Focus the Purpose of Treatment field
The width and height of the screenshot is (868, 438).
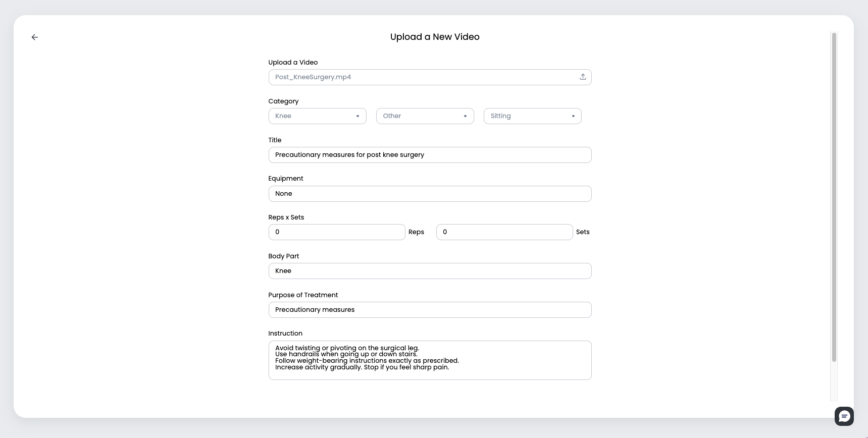pyautogui.click(x=430, y=310)
